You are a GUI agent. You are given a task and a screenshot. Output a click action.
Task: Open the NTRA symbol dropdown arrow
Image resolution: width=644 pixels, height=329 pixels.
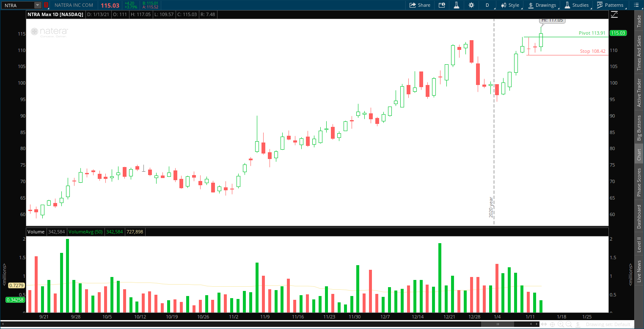pyautogui.click(x=38, y=5)
